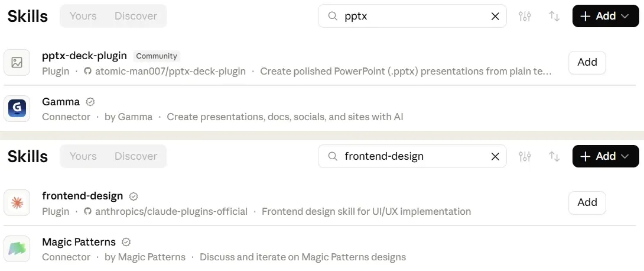Click the verified badge next to Gamma
The height and width of the screenshot is (271, 644).
(x=90, y=102)
